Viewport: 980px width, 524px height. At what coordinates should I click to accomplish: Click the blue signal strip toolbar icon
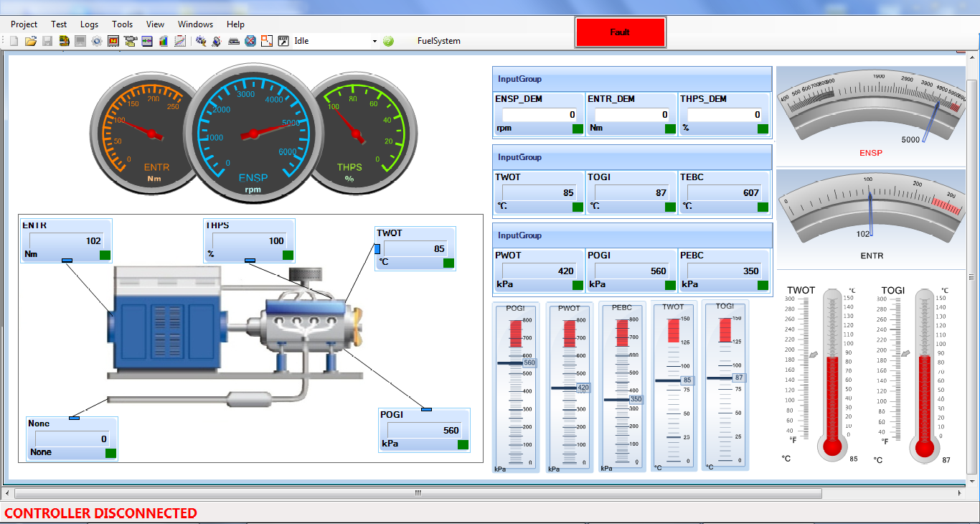pos(147,41)
